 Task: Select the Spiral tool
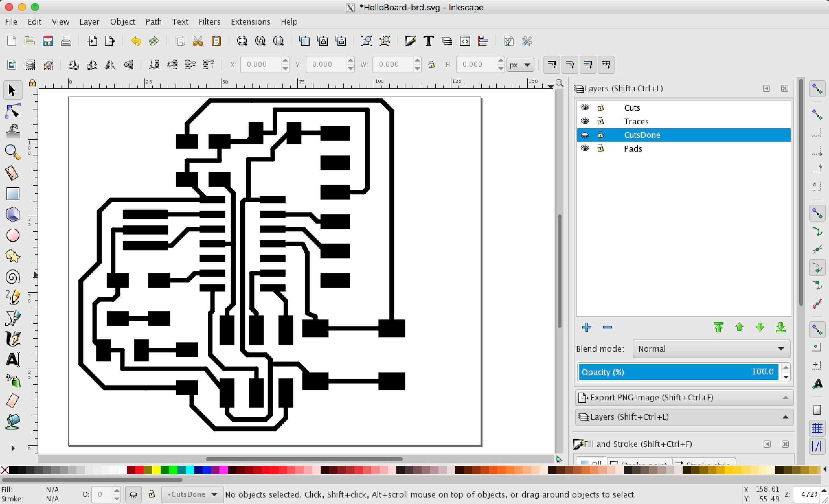point(13,277)
